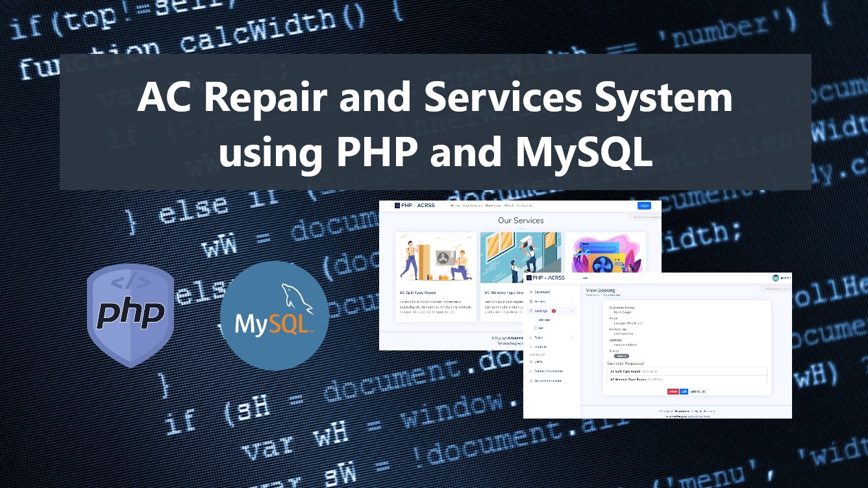Open the AC Split Type Repair image

(x=436, y=258)
